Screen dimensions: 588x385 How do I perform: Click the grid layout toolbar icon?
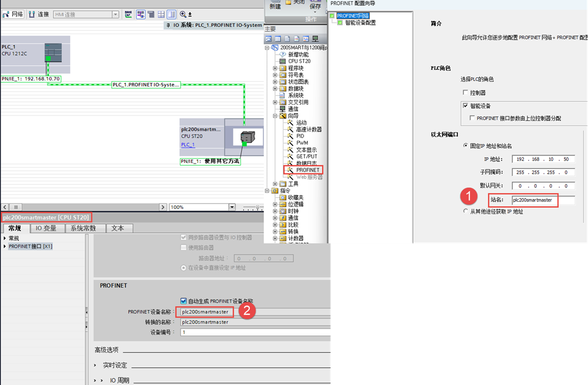161,14
